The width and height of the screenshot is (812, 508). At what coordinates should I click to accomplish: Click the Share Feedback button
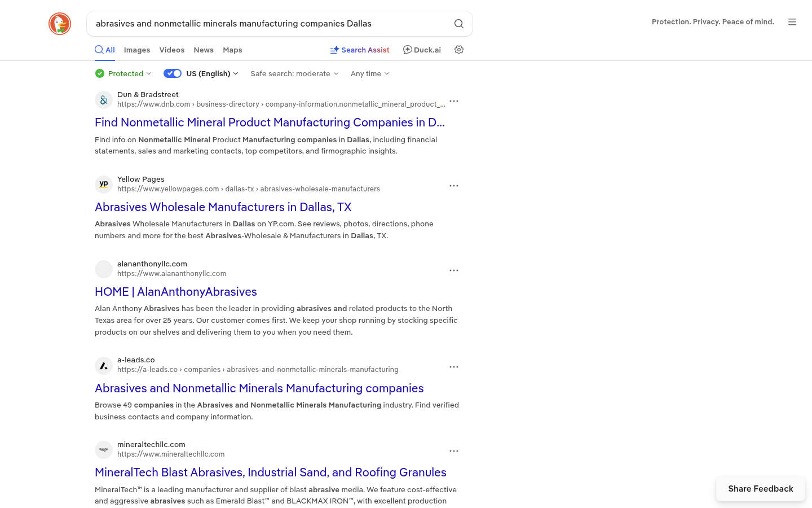click(x=761, y=489)
